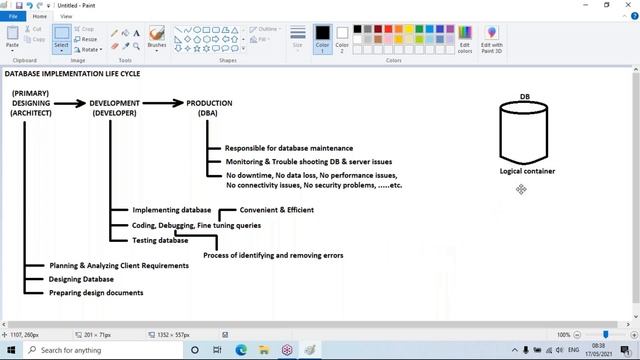Click the Resize button
Image resolution: width=640 pixels, height=360 pixels.
[86, 39]
